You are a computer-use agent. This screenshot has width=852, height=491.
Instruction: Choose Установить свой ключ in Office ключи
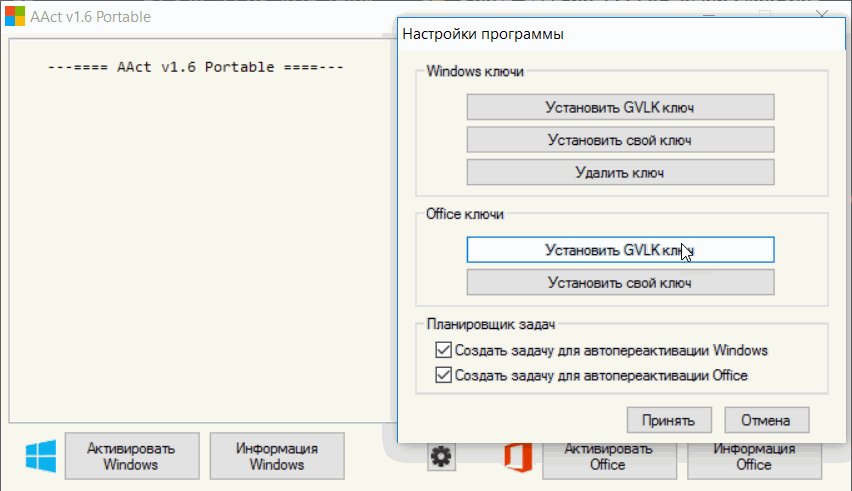620,282
